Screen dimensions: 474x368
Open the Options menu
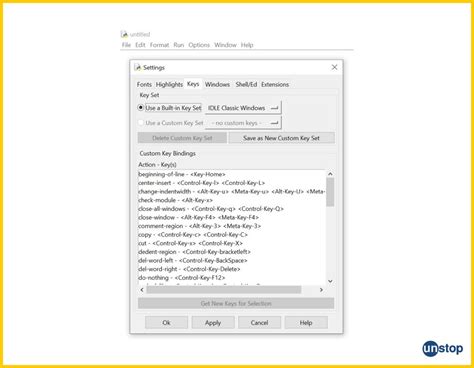[x=199, y=45]
